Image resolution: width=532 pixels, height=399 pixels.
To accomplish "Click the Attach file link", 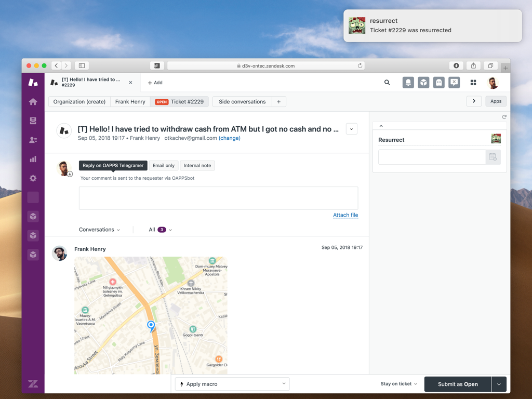I will (345, 215).
